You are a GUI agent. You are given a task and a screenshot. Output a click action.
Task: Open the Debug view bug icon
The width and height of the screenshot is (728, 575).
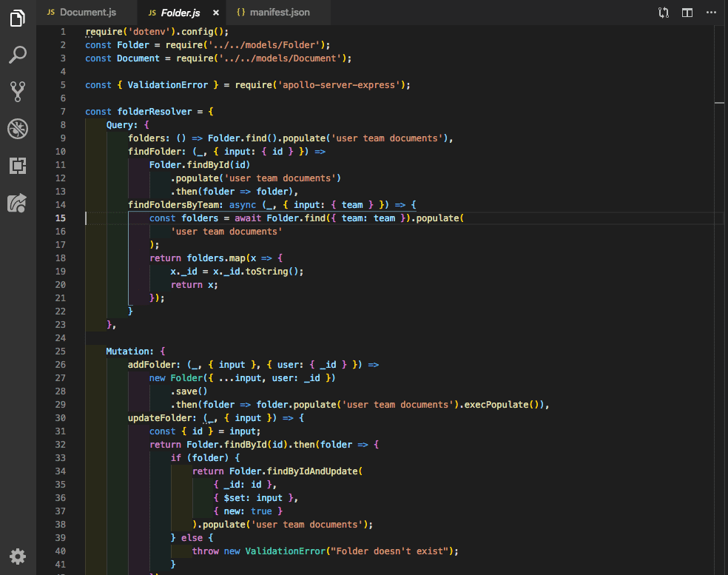18,129
